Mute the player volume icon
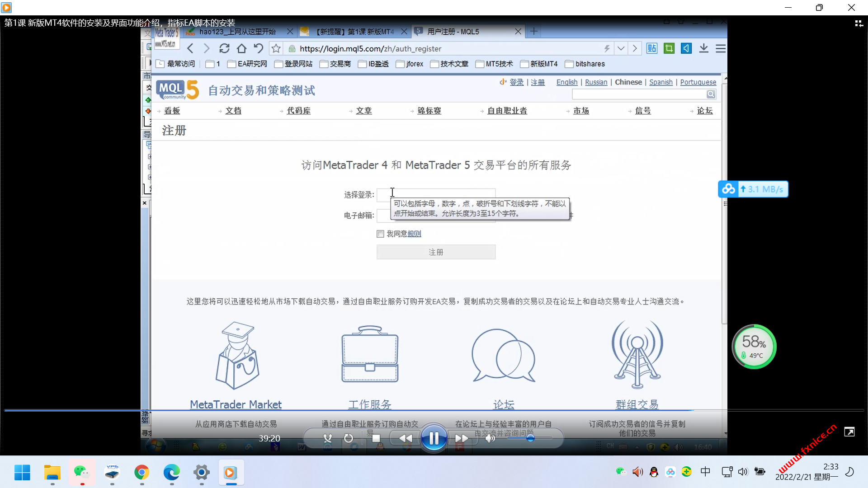This screenshot has height=488, width=868. tap(490, 438)
